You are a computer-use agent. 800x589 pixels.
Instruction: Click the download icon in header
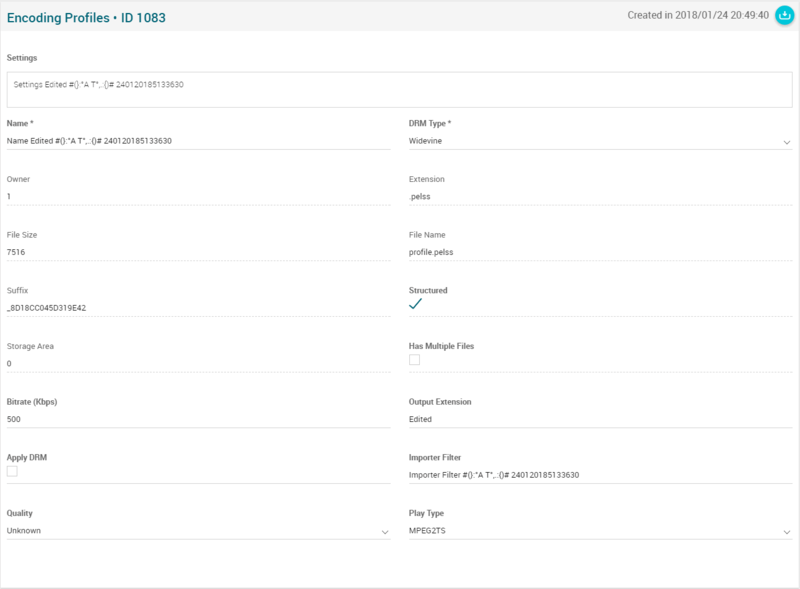click(x=782, y=15)
